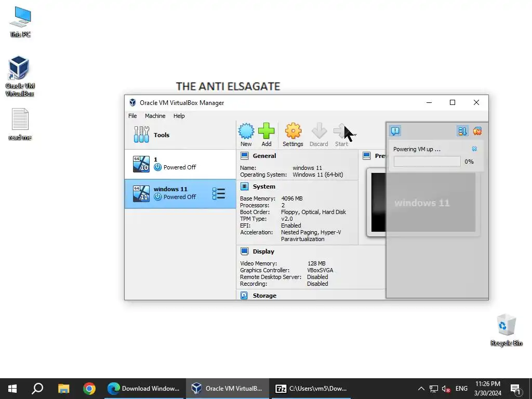Click the windows 11 preview thumbnail
Screen dimensions: 532x399
click(x=423, y=202)
